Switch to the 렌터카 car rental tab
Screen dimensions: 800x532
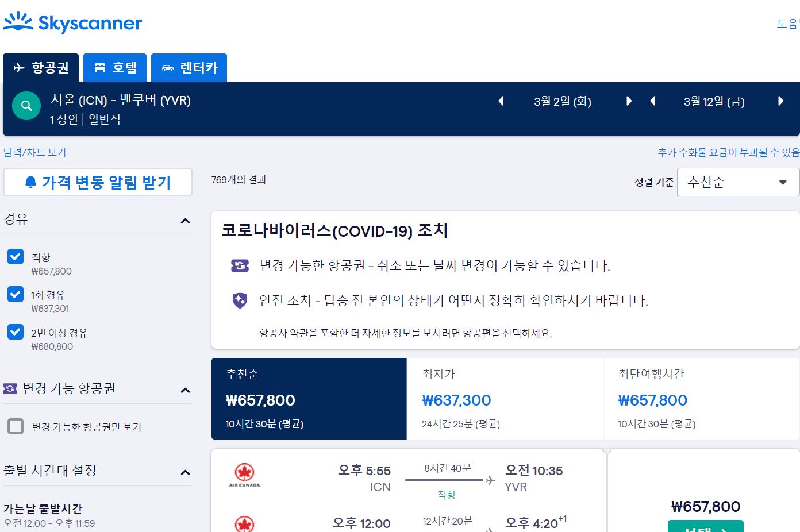[x=189, y=68]
